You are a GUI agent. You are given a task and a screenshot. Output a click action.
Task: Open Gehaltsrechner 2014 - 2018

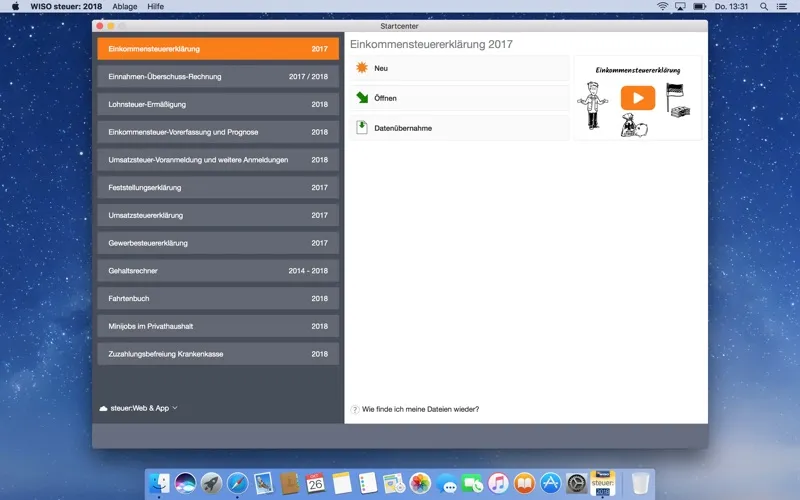(218, 271)
